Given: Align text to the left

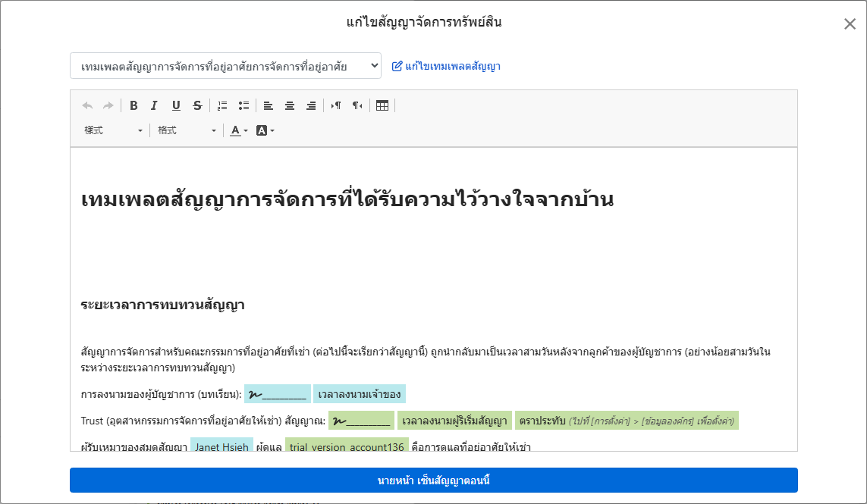Looking at the screenshot, I should tap(269, 105).
